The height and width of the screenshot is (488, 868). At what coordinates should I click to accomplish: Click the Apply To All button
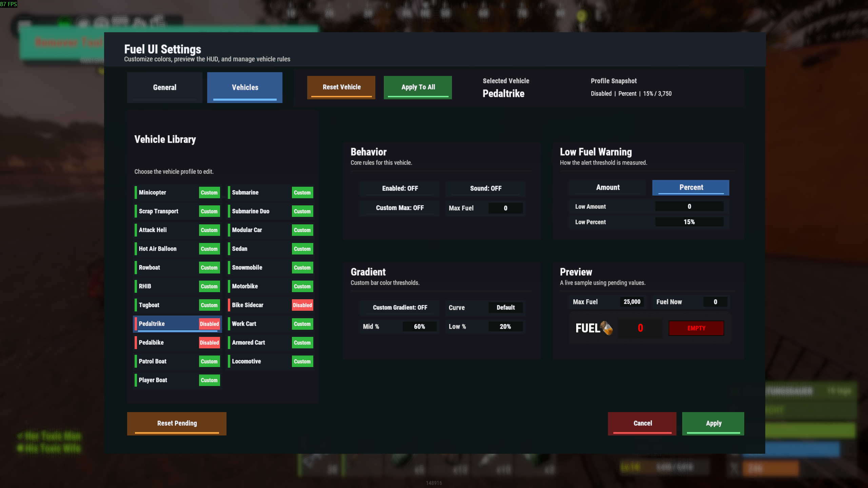pos(418,87)
